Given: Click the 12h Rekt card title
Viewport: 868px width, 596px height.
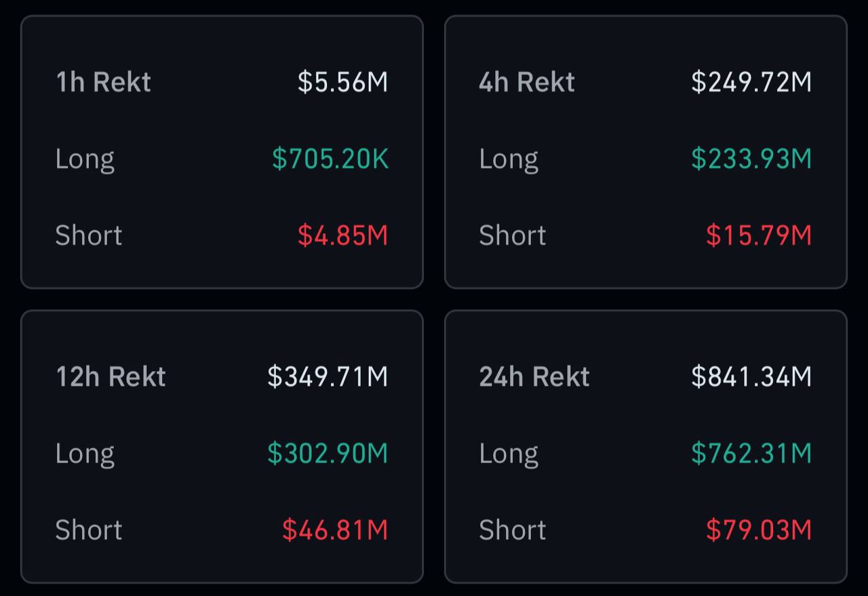Looking at the screenshot, I should point(111,376).
